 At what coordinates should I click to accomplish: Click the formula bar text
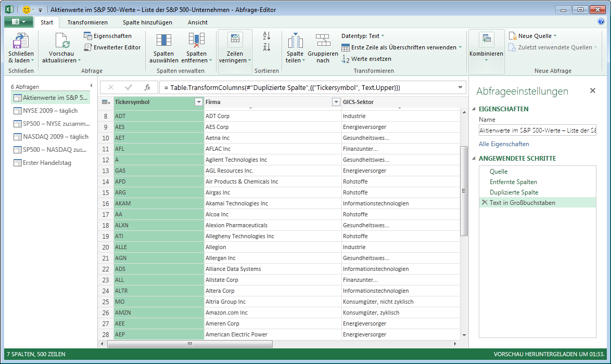click(x=282, y=87)
